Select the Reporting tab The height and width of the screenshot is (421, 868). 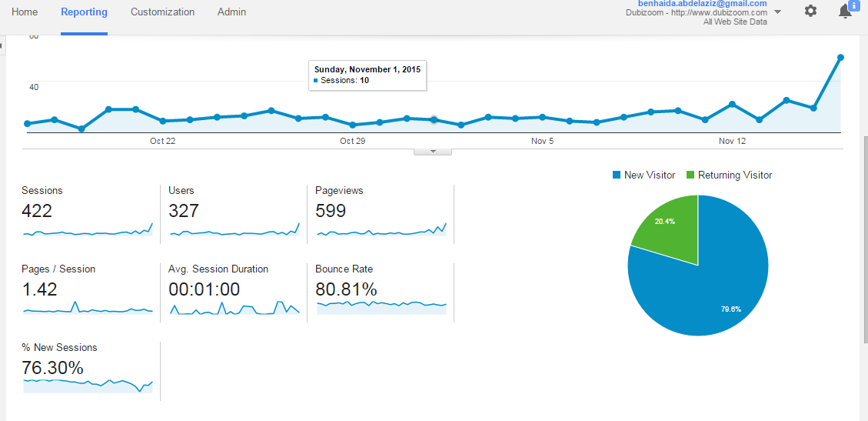pos(84,12)
